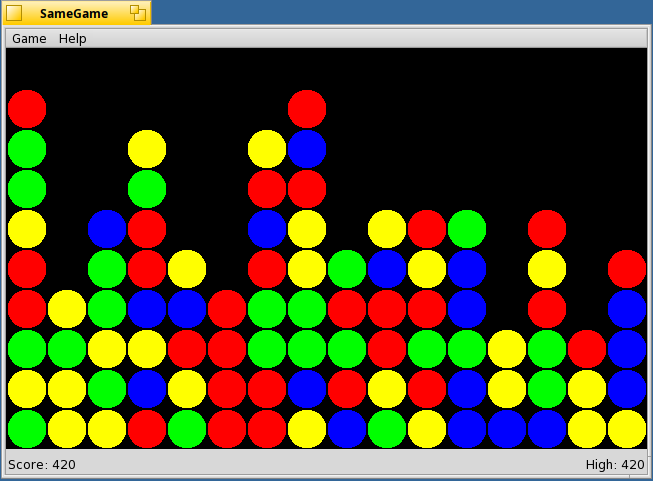653x481 pixels.
Task: Click the red ball topping the rightmost column
Action: pyautogui.click(x=627, y=269)
